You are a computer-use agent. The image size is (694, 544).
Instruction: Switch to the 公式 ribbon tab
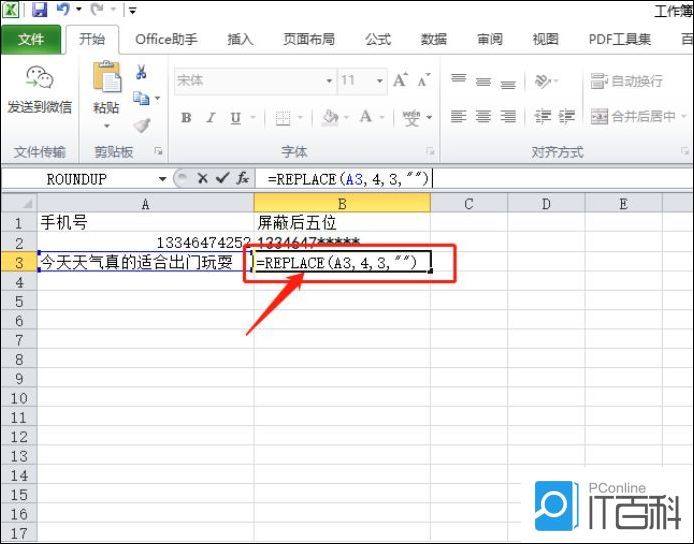[x=378, y=39]
